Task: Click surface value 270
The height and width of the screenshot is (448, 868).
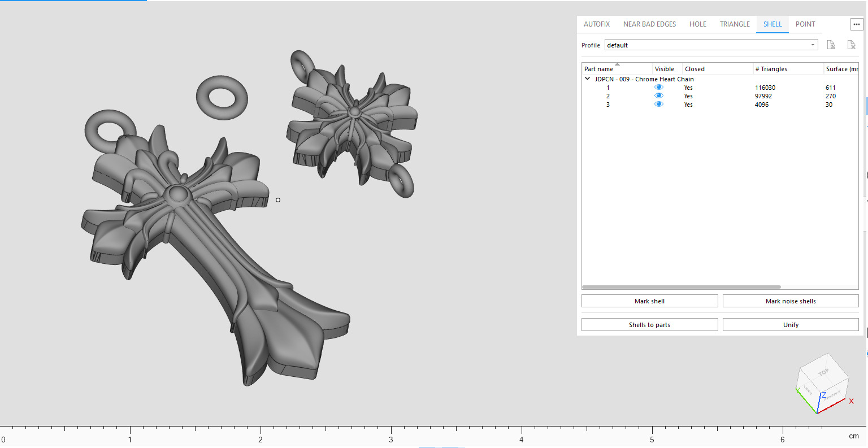Action: [x=830, y=96]
